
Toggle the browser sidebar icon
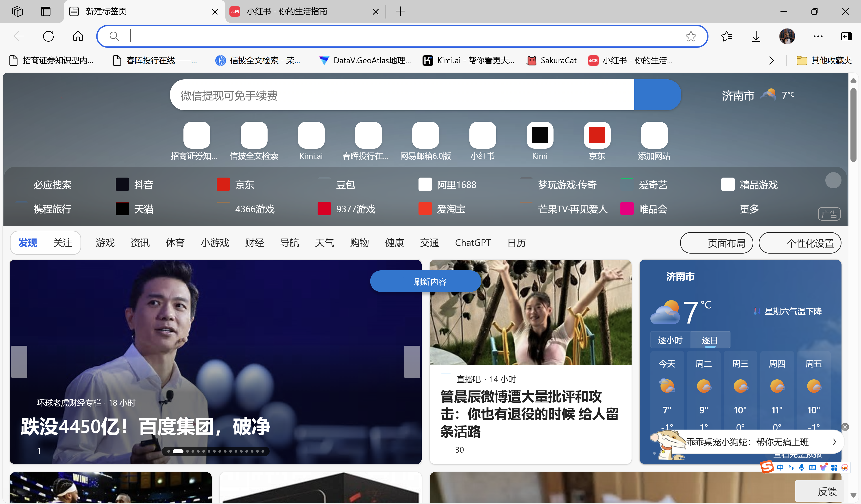(846, 36)
